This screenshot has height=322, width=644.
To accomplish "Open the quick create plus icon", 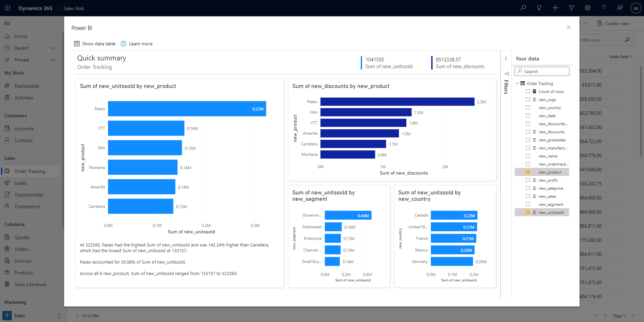I will click(x=555, y=8).
